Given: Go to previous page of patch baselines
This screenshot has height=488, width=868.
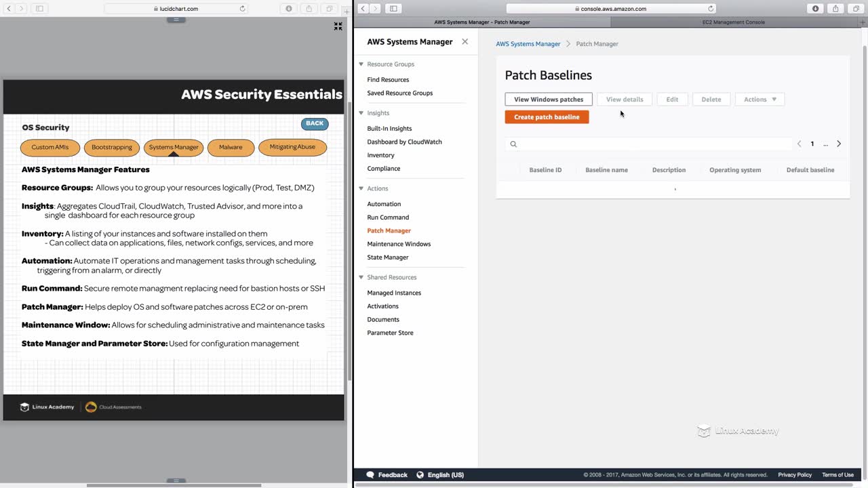Looking at the screenshot, I should tap(800, 144).
